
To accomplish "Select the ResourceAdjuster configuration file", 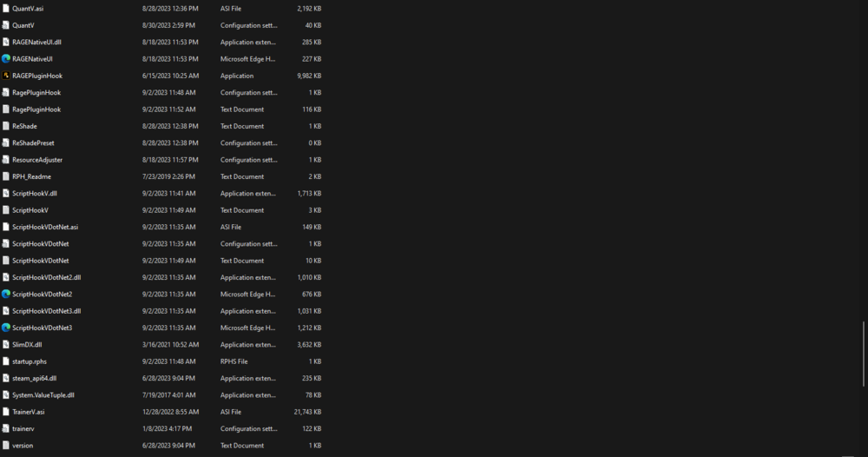I will point(37,160).
